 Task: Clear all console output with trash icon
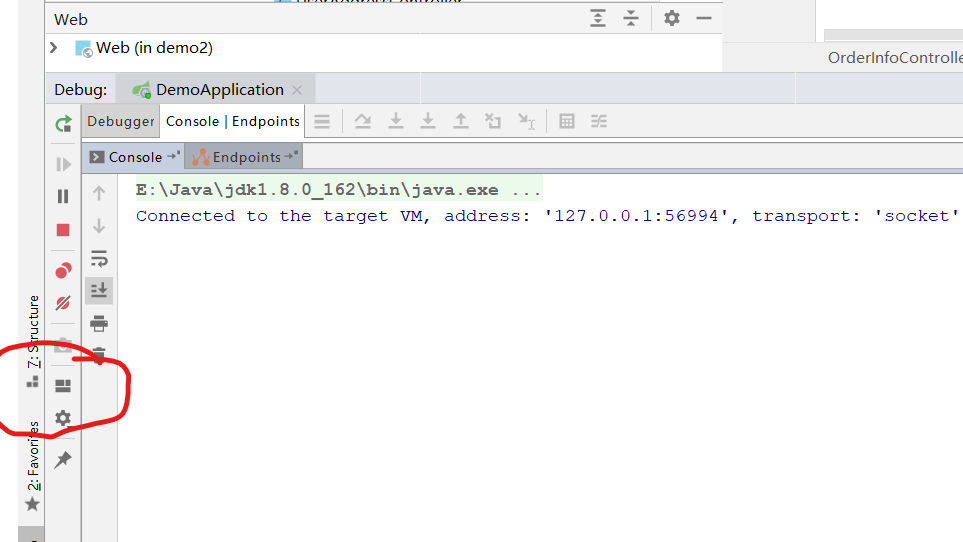click(x=99, y=355)
